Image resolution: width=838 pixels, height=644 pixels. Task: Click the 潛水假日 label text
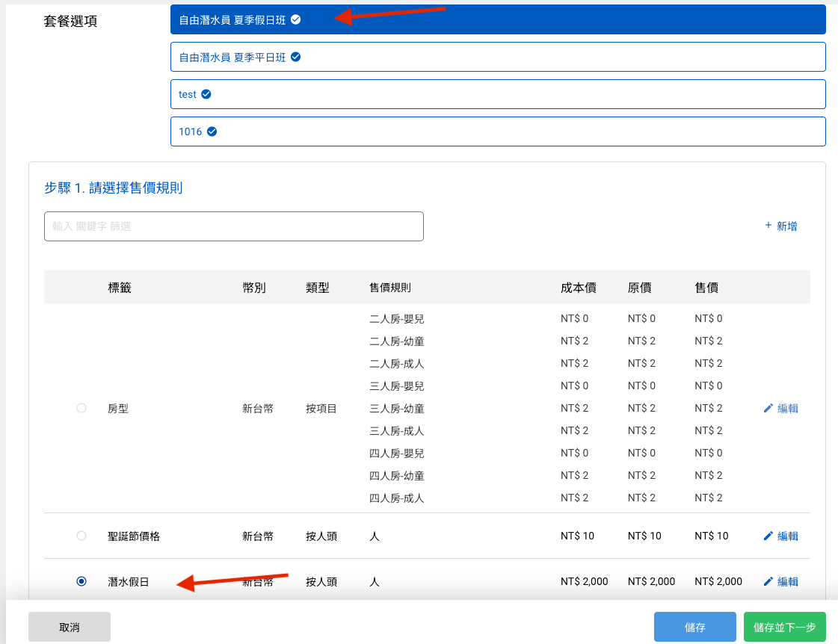(x=129, y=581)
